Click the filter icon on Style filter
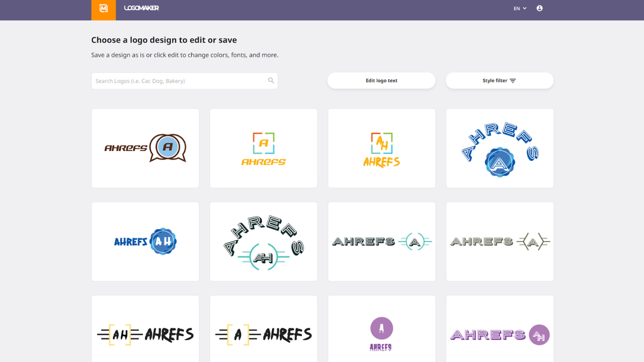 [513, 80]
